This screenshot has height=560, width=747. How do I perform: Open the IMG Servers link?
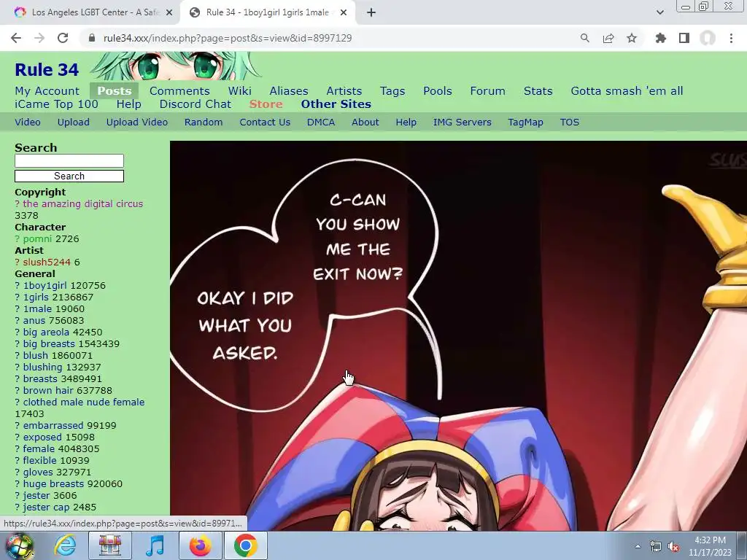[x=462, y=122]
